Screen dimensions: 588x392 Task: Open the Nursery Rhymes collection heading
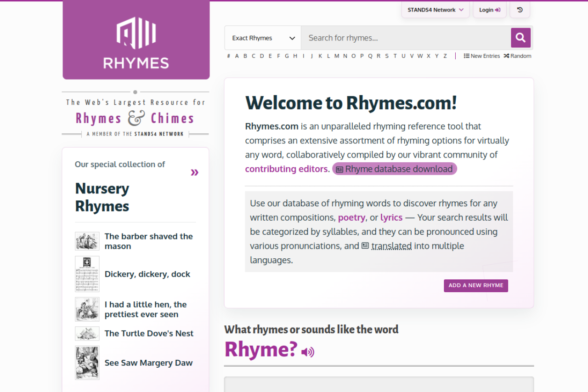click(102, 197)
